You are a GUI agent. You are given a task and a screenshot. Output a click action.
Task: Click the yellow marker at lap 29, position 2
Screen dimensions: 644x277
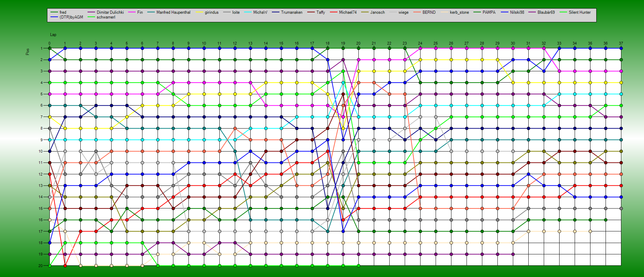coord(497,60)
